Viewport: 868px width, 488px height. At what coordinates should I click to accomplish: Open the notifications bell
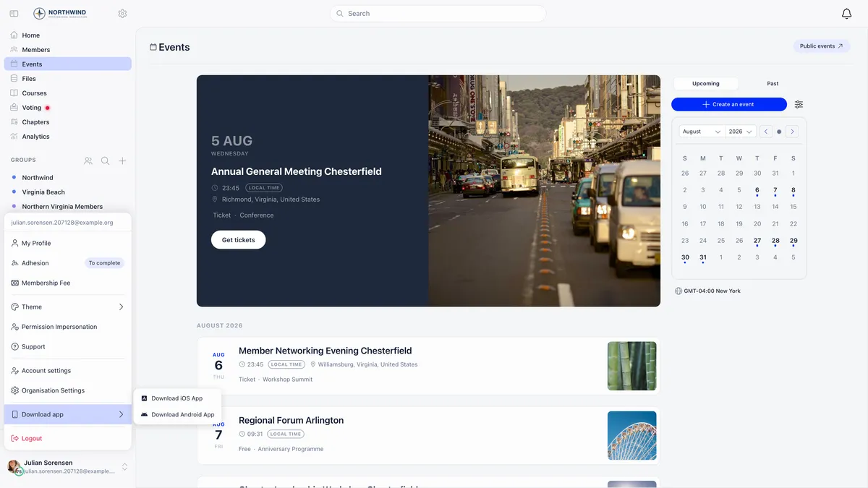coord(847,14)
